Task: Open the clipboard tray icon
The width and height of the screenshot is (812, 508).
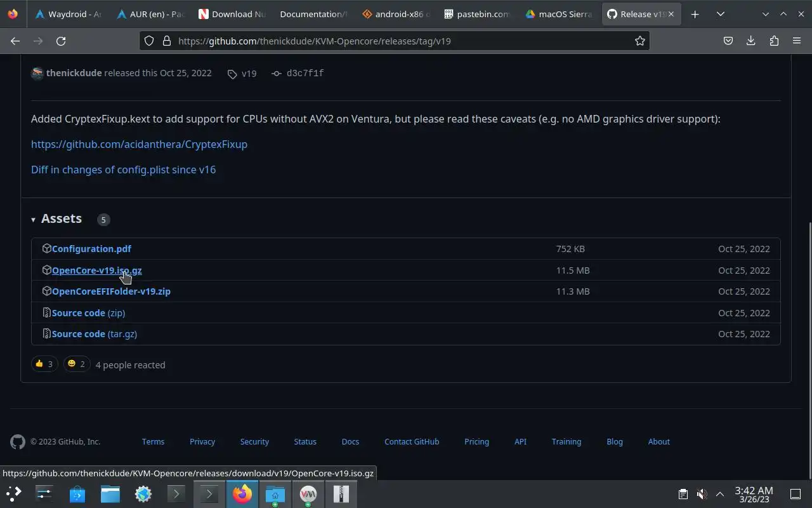Action: 683,494
